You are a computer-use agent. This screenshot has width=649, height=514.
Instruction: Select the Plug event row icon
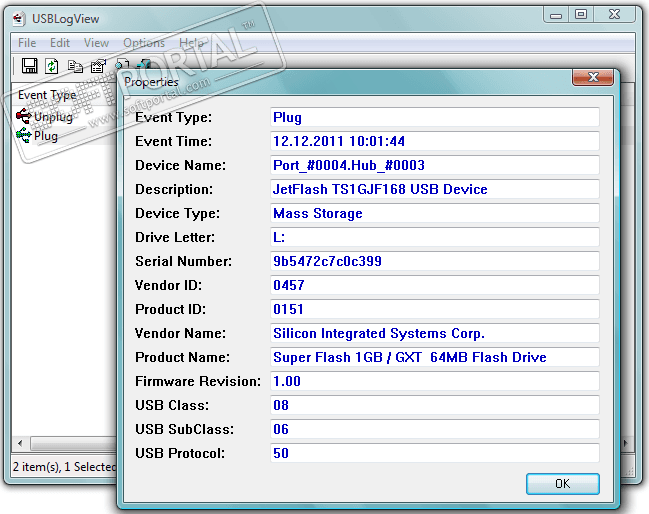pos(24,135)
